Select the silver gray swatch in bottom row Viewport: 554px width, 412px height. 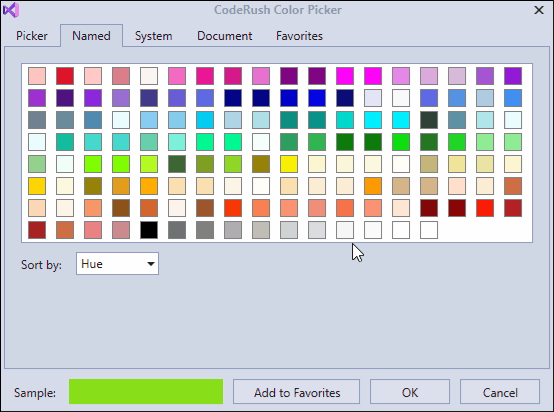coord(261,230)
